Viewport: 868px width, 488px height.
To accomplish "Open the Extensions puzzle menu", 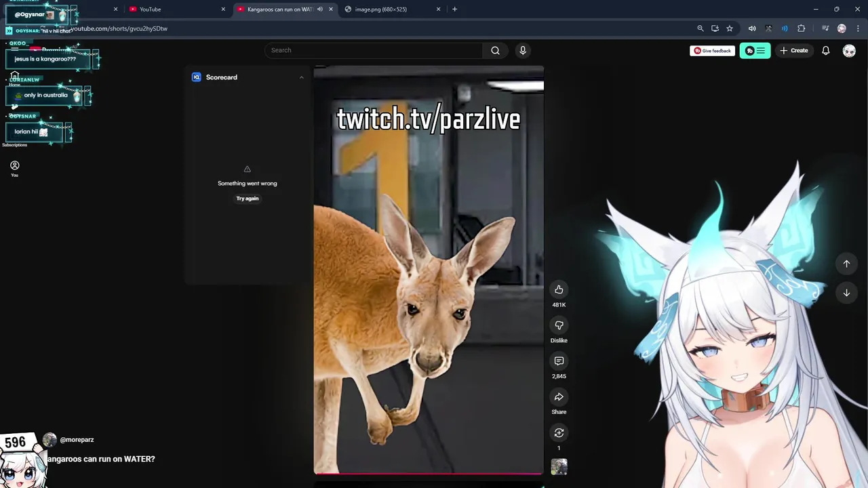I will click(x=802, y=28).
